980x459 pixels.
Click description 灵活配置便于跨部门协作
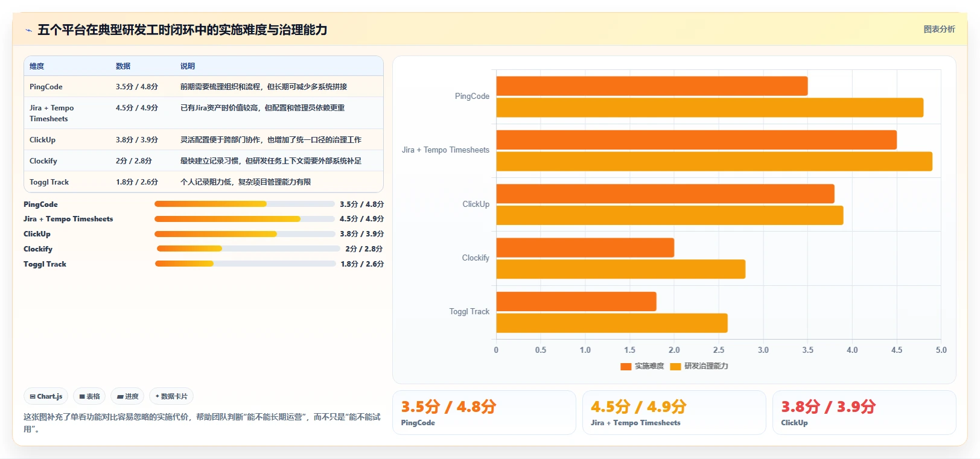[x=271, y=140]
